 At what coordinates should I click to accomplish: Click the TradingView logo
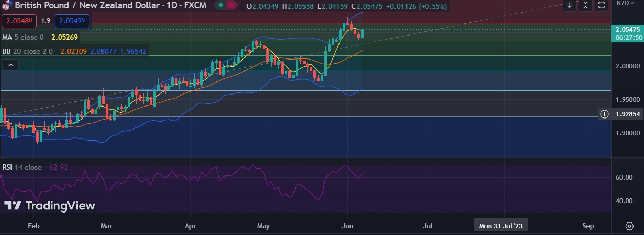50,206
